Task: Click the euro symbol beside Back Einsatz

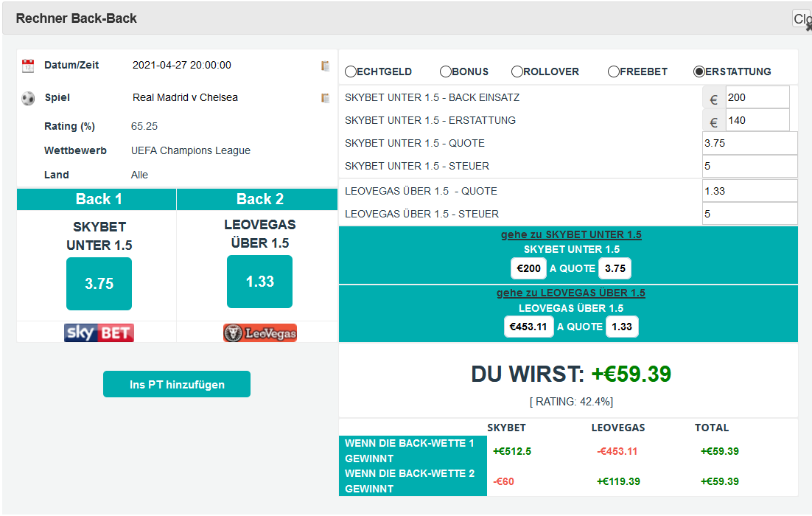Action: pos(713,98)
